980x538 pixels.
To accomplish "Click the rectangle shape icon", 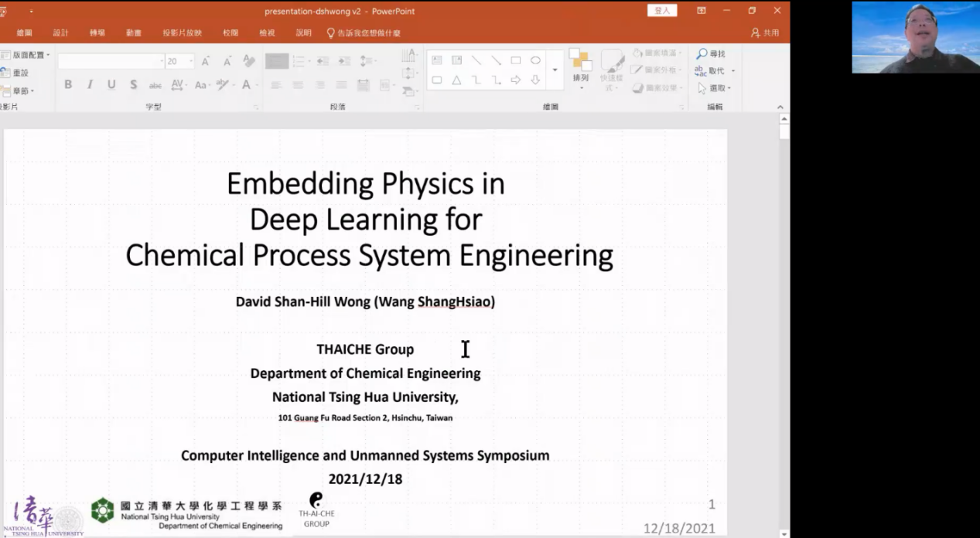I will point(515,60).
